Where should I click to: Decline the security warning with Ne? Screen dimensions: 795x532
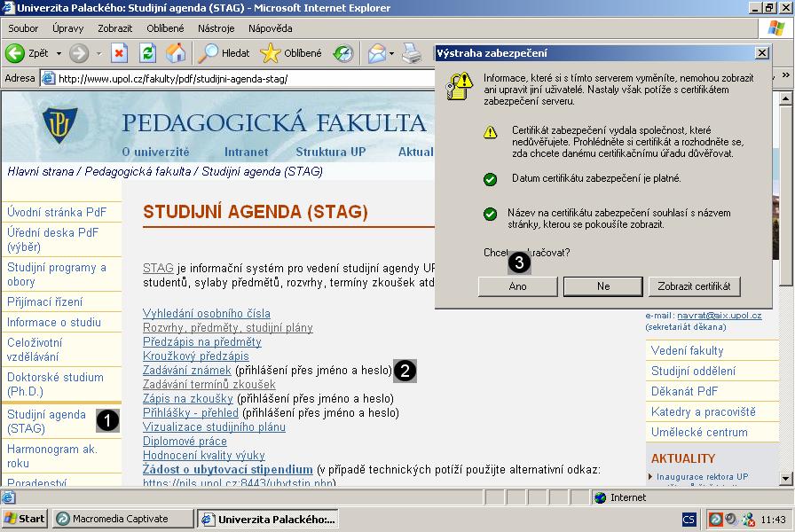pyautogui.click(x=603, y=286)
